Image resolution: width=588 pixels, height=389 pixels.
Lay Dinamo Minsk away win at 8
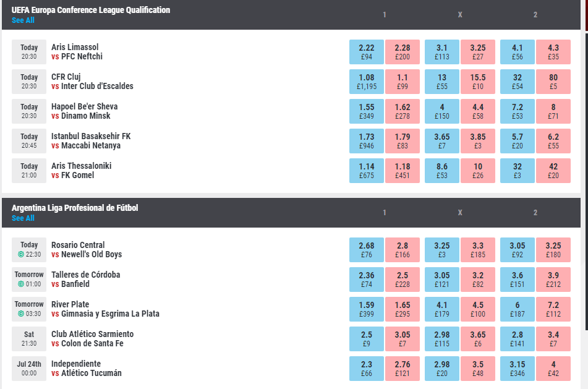[553, 111]
